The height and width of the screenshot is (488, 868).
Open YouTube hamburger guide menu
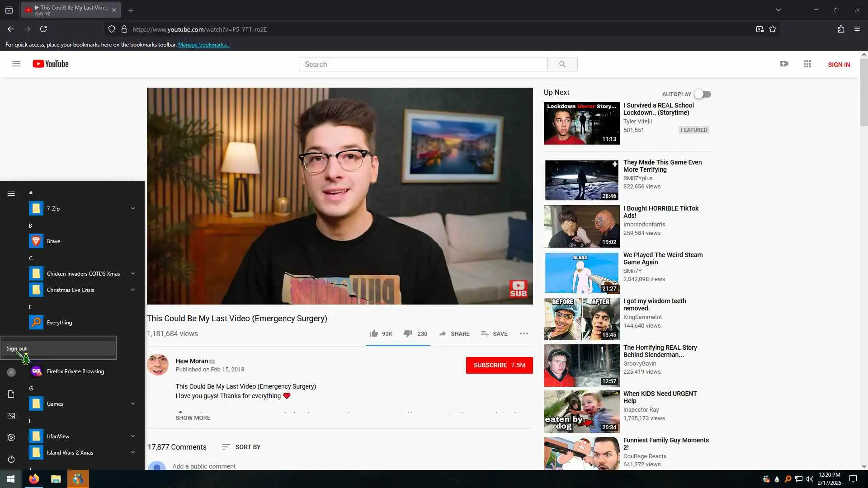[16, 64]
